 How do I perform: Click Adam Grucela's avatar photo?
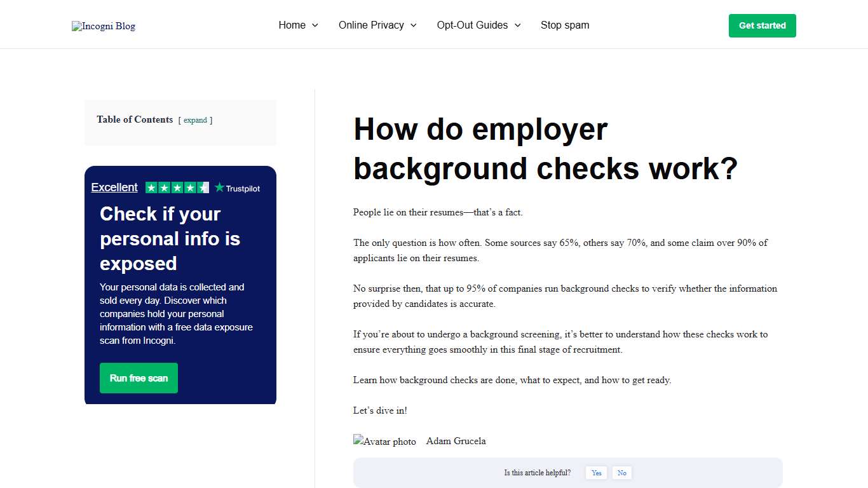point(384,440)
